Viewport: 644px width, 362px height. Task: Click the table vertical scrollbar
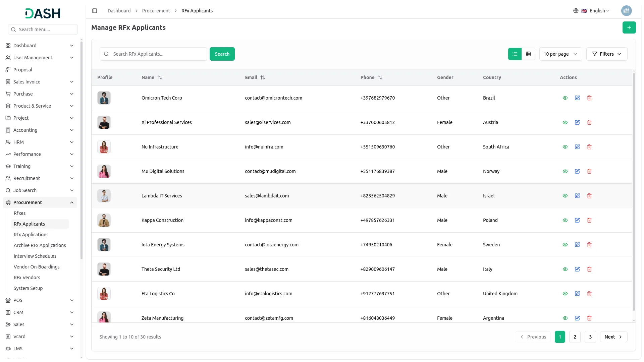(x=634, y=191)
